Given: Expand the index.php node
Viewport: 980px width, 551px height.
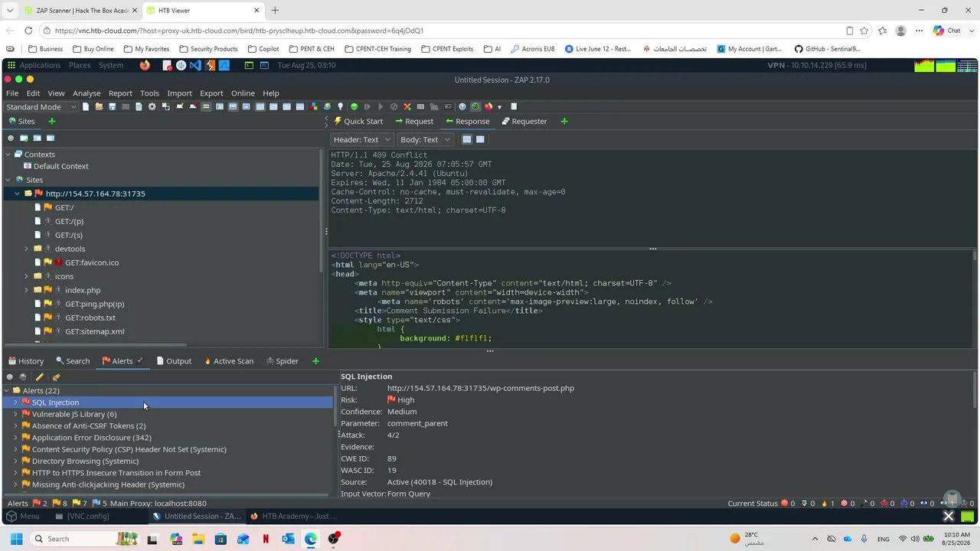Looking at the screenshot, I should [x=27, y=290].
